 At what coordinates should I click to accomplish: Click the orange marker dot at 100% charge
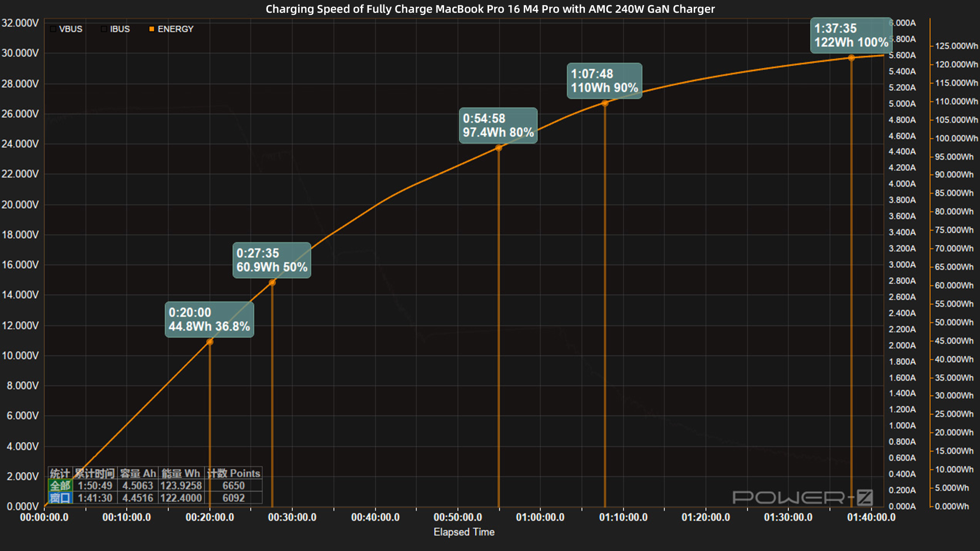pyautogui.click(x=850, y=58)
